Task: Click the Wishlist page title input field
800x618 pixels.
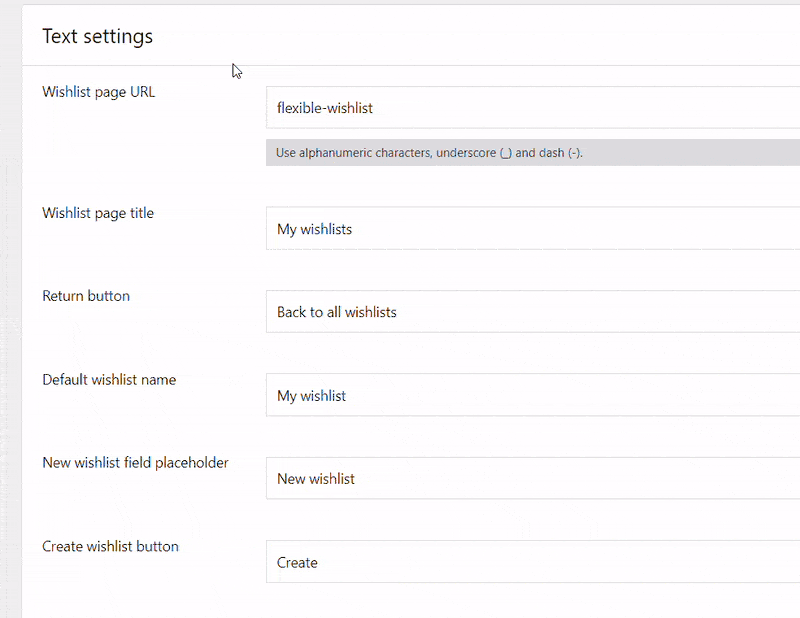Action: [533, 229]
